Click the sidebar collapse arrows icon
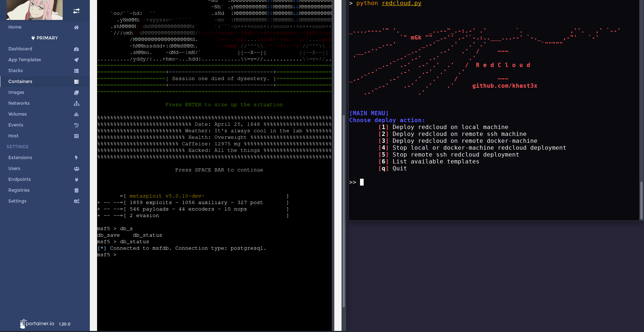Viewport: 644px width, 332px height. (x=76, y=11)
